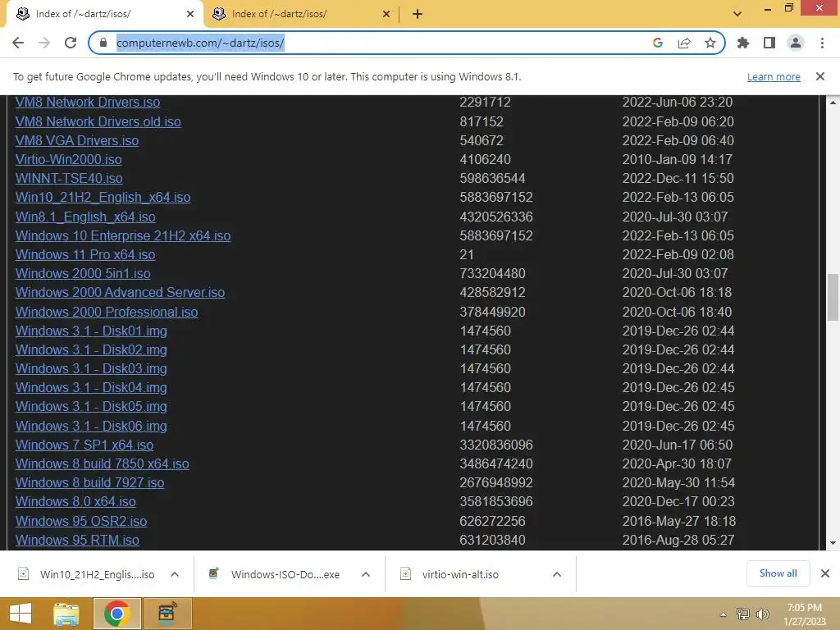This screenshot has width=840, height=630.
Task: Select file size 5883697152 of Win10_21H2_English_x64.iso
Action: (496, 197)
